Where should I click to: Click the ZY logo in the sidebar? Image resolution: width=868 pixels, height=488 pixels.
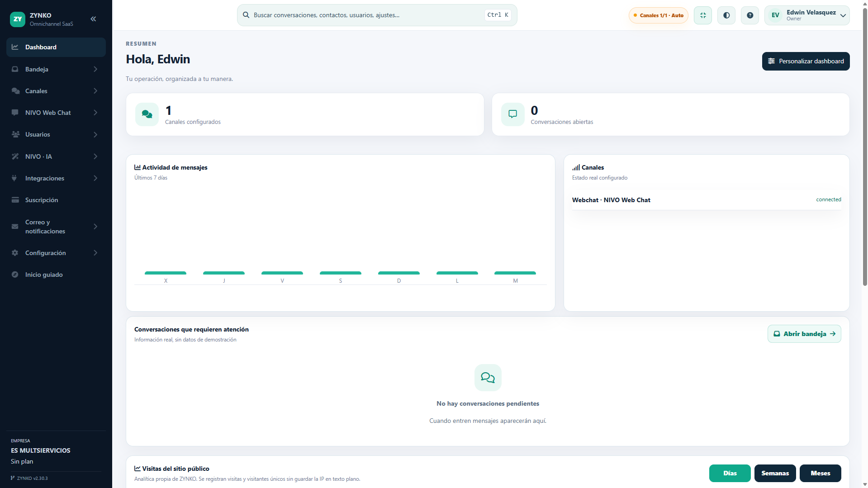pyautogui.click(x=18, y=19)
